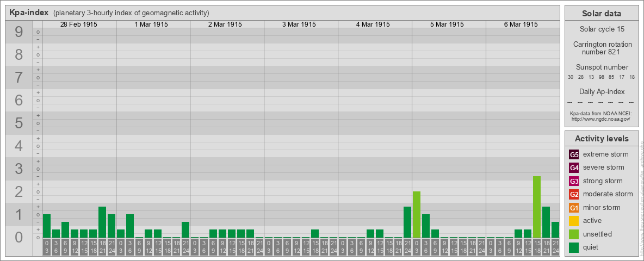Screen dimensions: 644x261
Task: Click the '2 Mar 1915' date header
Action: pyautogui.click(x=225, y=24)
